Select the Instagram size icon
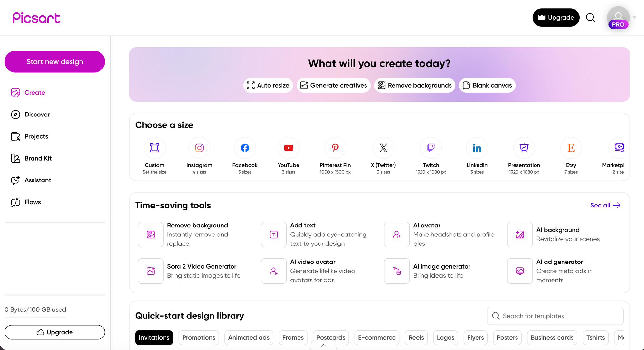Image resolution: width=644 pixels, height=350 pixels. (x=199, y=148)
